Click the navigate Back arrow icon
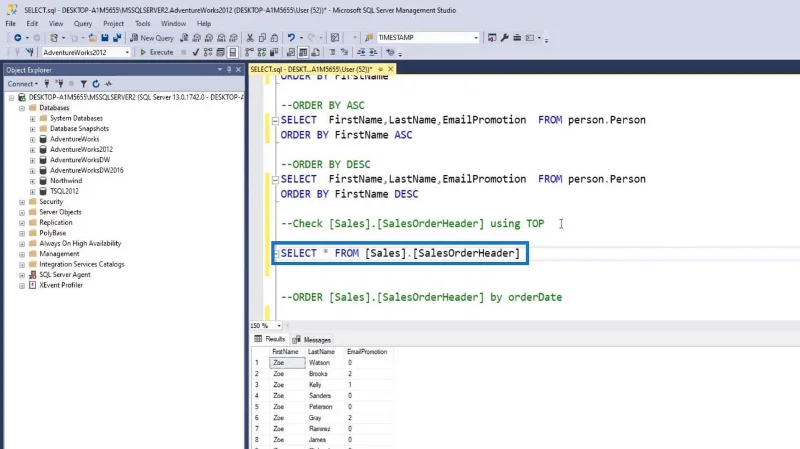This screenshot has width=800, height=449. tap(17, 38)
